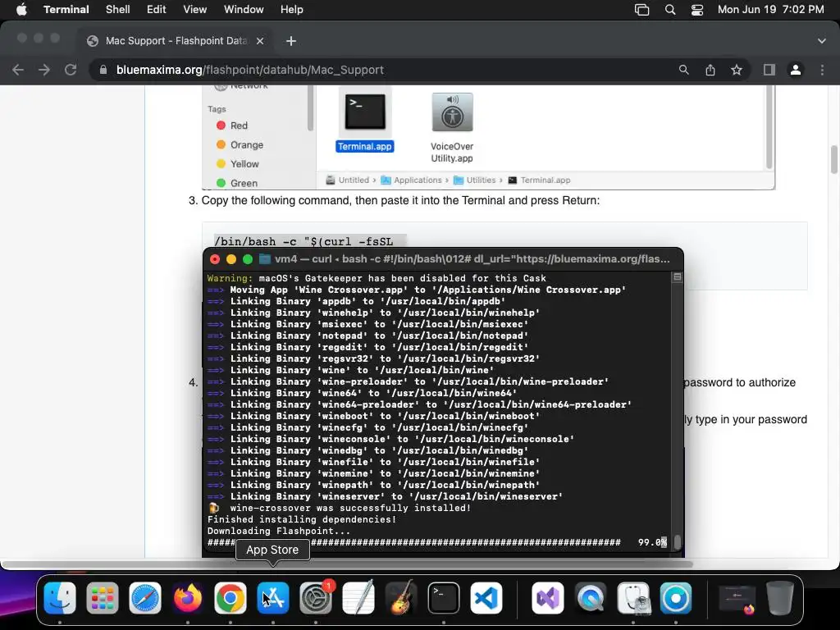840x630 pixels.
Task: Open the magnifier Q app in the Dock
Action: coord(591,598)
